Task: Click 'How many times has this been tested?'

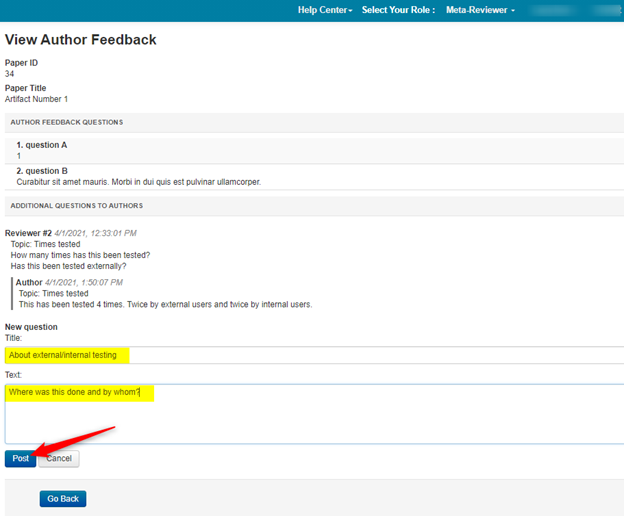Action: [80, 255]
